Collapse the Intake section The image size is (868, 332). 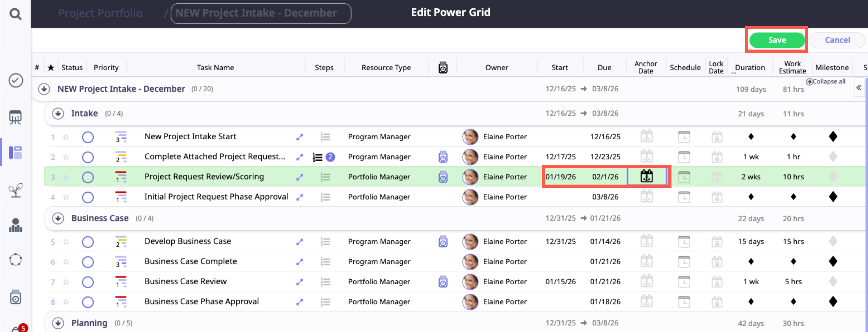tap(58, 113)
